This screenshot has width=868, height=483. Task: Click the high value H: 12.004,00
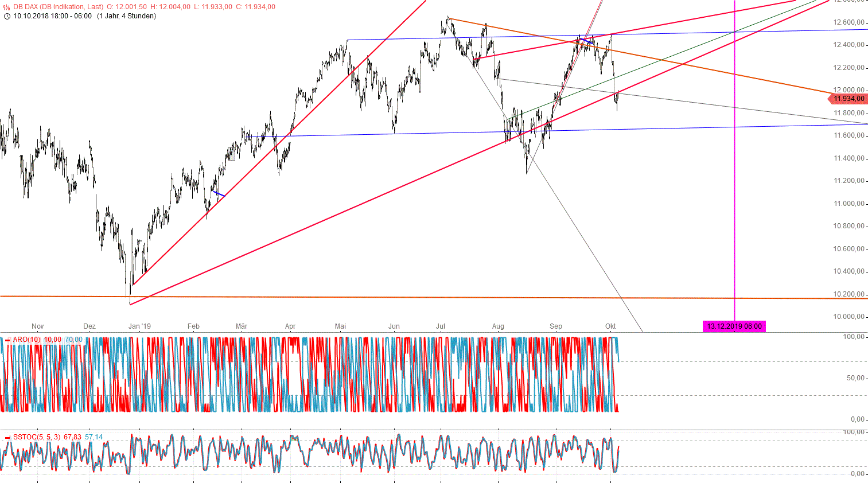(170, 7)
